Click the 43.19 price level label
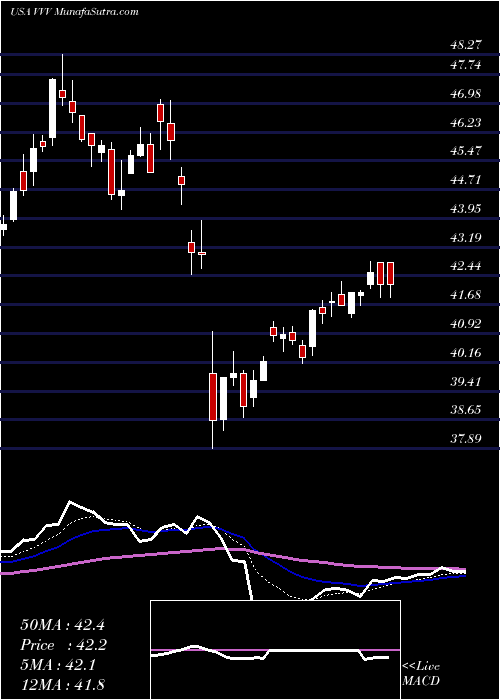 pos(465,238)
